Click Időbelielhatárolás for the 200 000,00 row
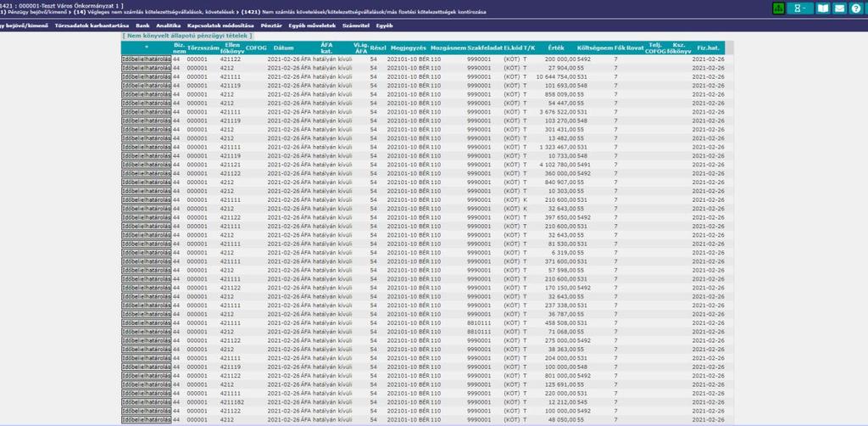 [x=147, y=59]
